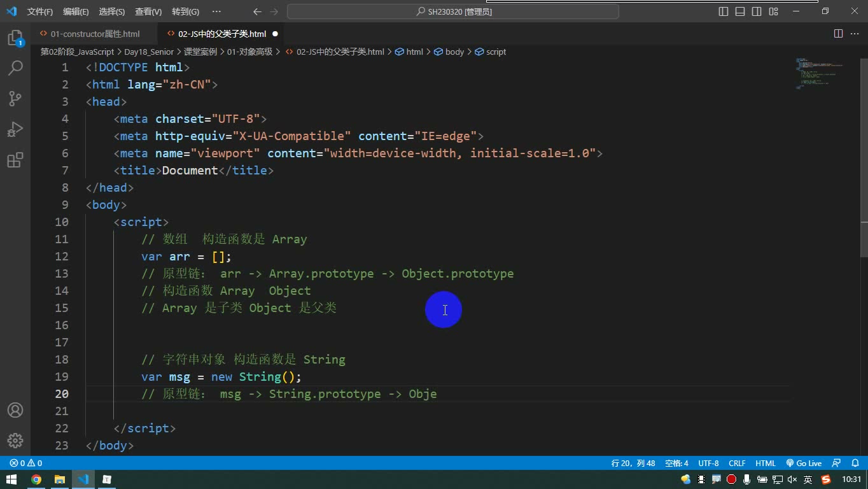The height and width of the screenshot is (489, 868).
Task: Click the SH230320 command center search box
Action: tap(453, 11)
